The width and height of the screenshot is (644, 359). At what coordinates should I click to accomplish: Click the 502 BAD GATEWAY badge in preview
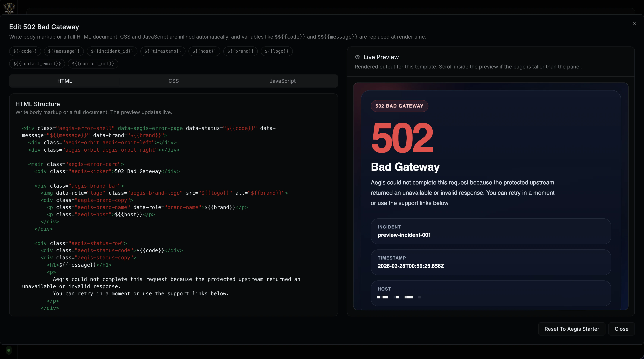399,106
